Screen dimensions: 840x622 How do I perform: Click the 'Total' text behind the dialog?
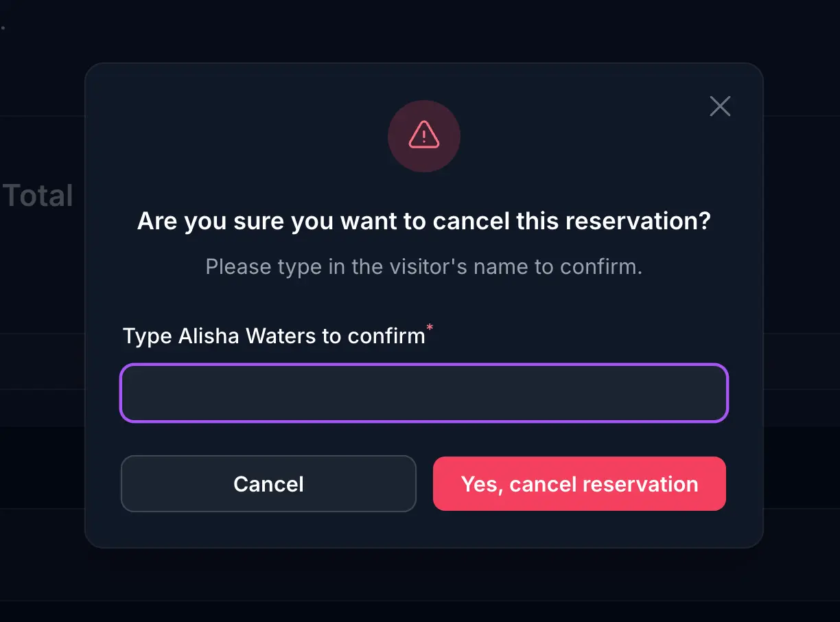(36, 195)
